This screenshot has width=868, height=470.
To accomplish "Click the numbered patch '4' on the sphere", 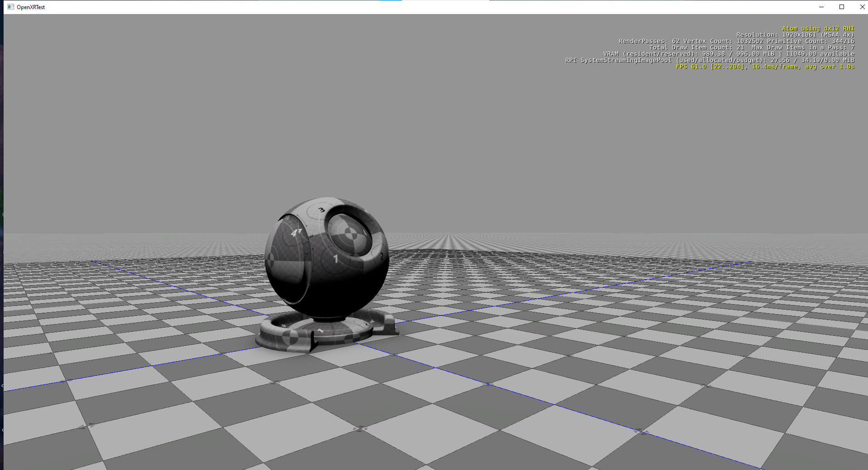I will (294, 233).
